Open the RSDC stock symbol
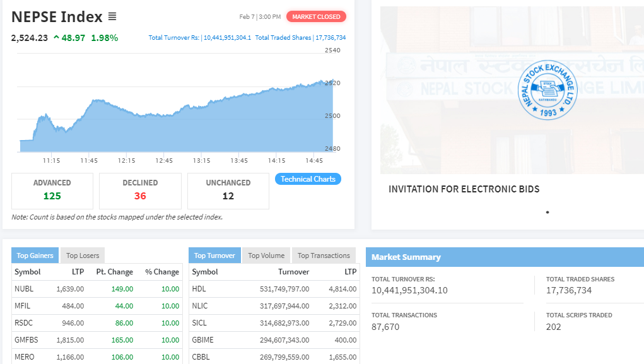The image size is (644, 364). 23,323
